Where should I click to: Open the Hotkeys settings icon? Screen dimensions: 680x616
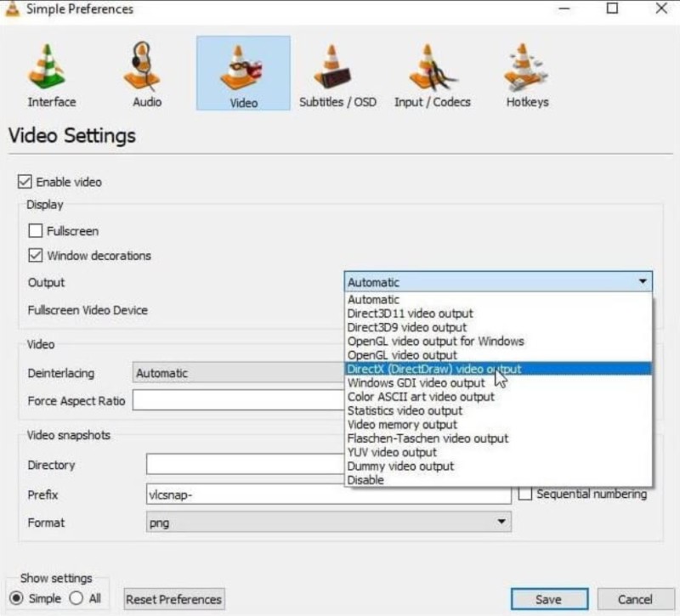[524, 65]
